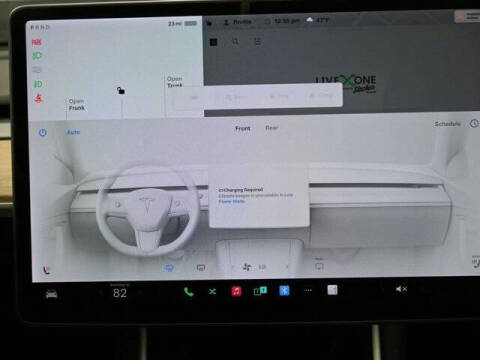
Task: Switch to the Front climate tab
Action: click(x=243, y=128)
